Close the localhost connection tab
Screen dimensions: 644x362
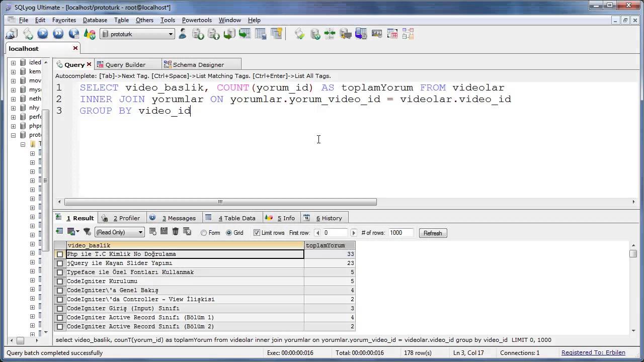tap(75, 48)
